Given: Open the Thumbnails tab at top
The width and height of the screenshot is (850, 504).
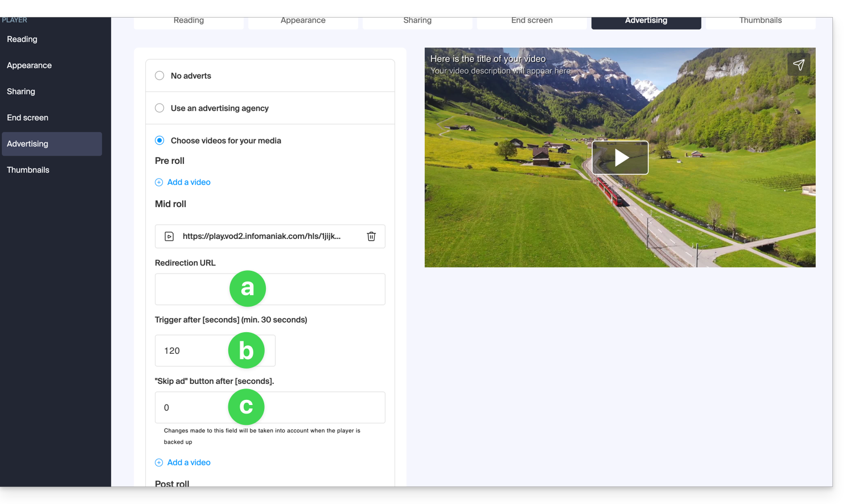Looking at the screenshot, I should (x=760, y=21).
